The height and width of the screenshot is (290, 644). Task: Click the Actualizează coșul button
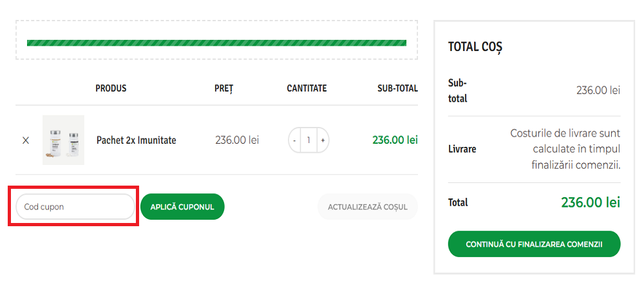click(367, 207)
